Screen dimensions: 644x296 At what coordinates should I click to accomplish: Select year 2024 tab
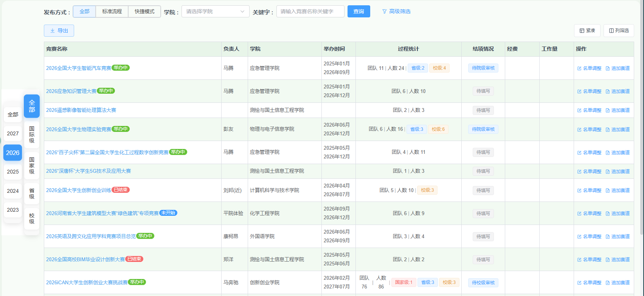click(13, 191)
